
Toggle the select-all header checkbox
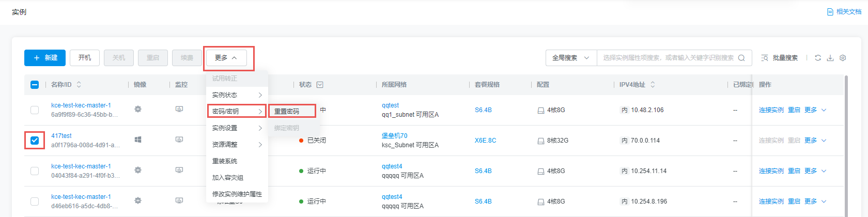click(35, 85)
